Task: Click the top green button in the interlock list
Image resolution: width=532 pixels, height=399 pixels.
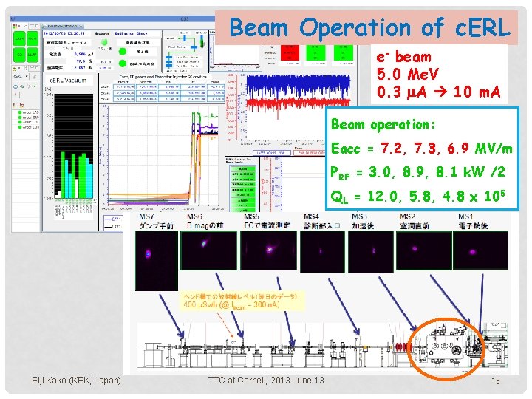Action: [x=243, y=168]
